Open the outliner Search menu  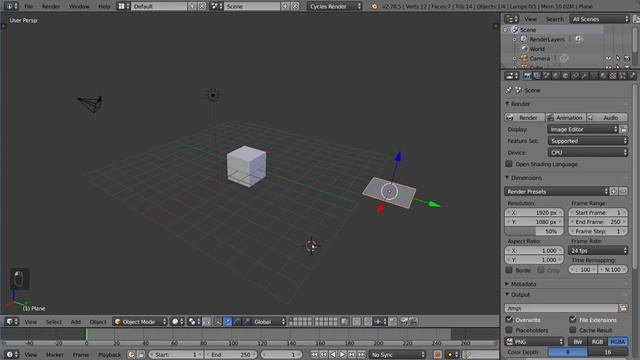tap(554, 19)
